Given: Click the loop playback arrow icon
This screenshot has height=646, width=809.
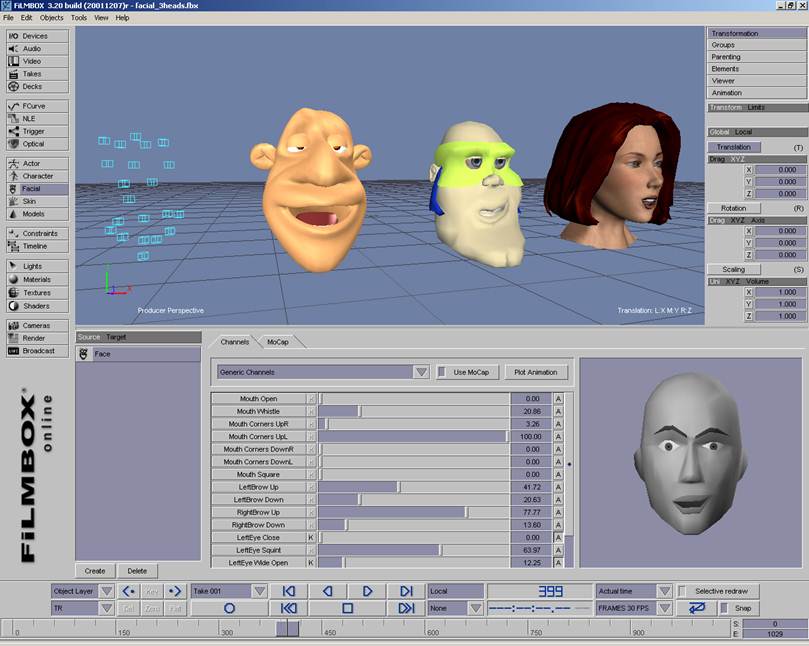Looking at the screenshot, I should pyautogui.click(x=697, y=608).
